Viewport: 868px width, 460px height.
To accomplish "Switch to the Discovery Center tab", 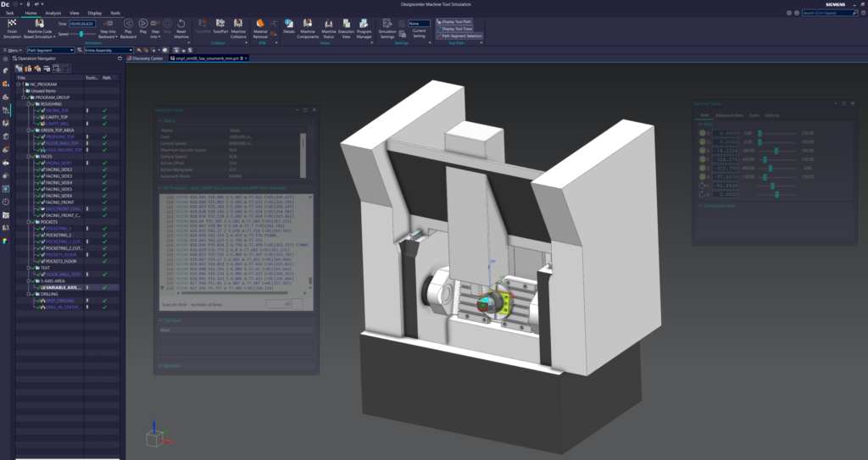I will pos(146,58).
